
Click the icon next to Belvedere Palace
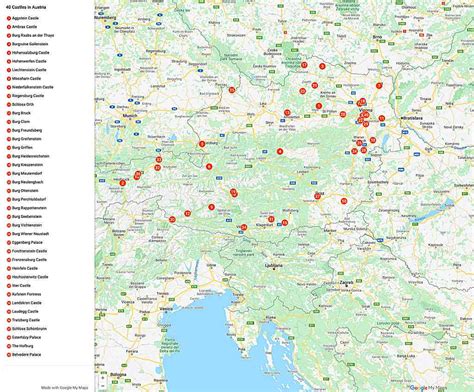pos(9,355)
